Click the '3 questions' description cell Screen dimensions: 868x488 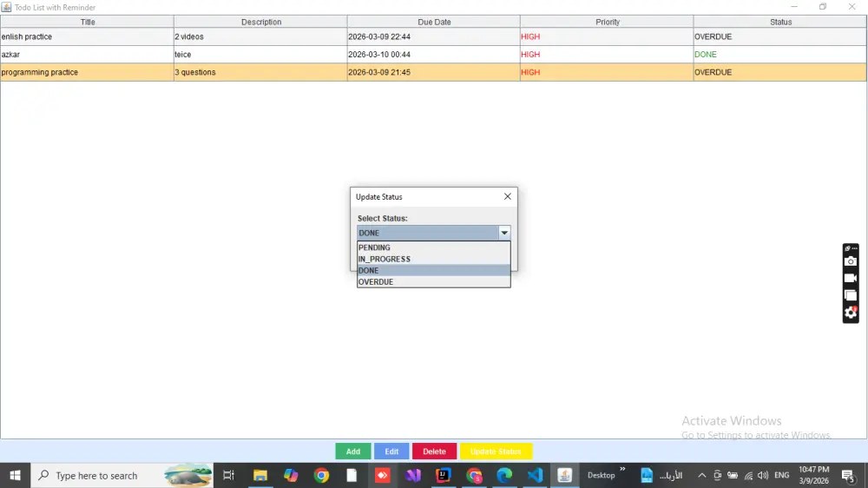(x=260, y=72)
